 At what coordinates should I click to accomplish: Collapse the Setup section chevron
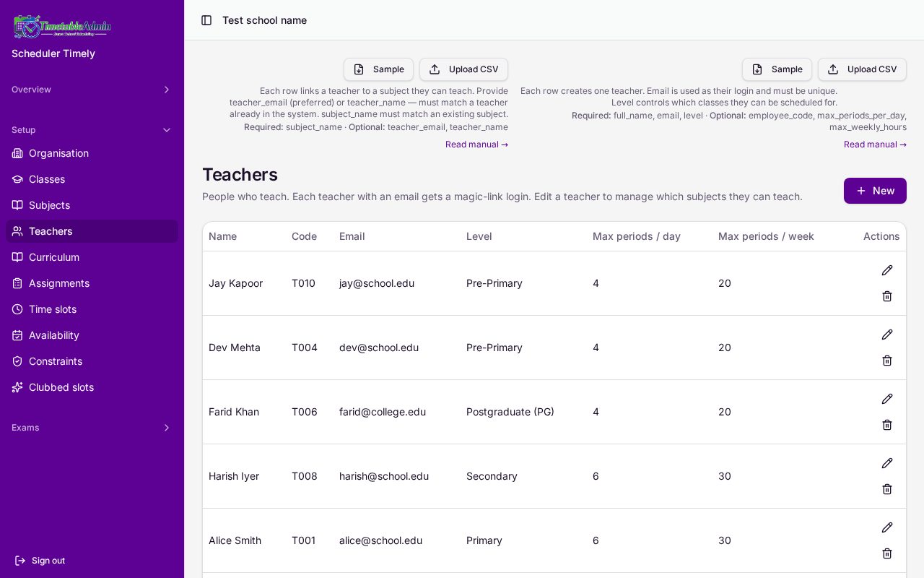click(x=167, y=130)
